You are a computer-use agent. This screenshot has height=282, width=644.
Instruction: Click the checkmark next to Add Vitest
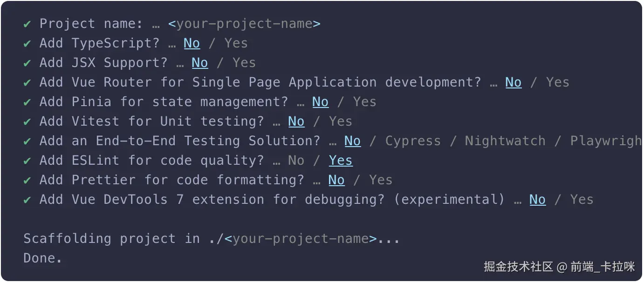pos(27,121)
